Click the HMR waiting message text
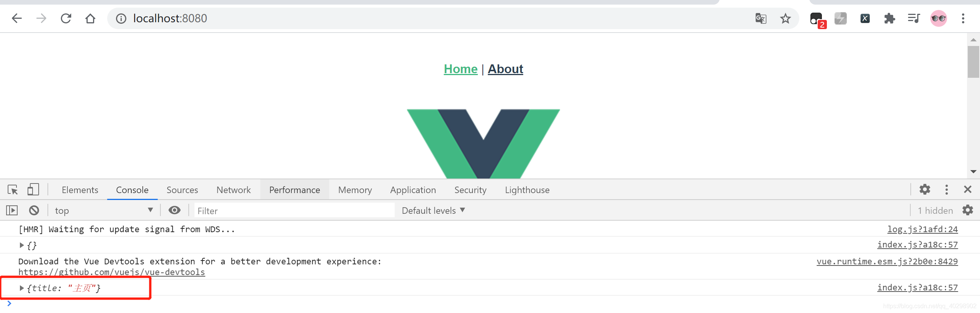This screenshot has width=980, height=313. [x=126, y=229]
